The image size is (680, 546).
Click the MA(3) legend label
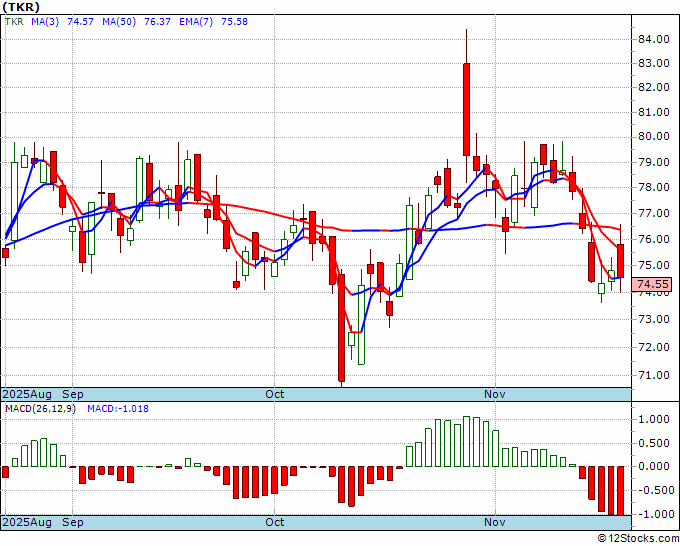[x=45, y=22]
